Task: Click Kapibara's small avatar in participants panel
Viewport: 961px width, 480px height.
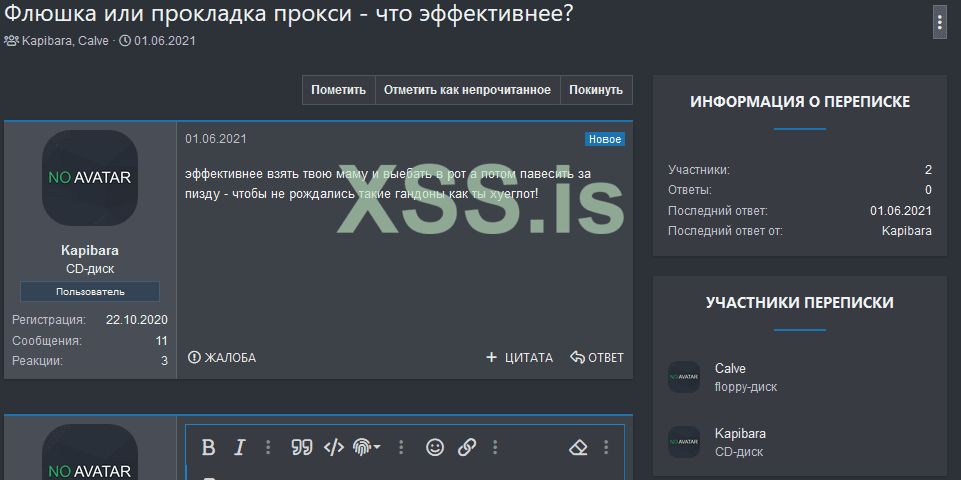Action: (684, 442)
